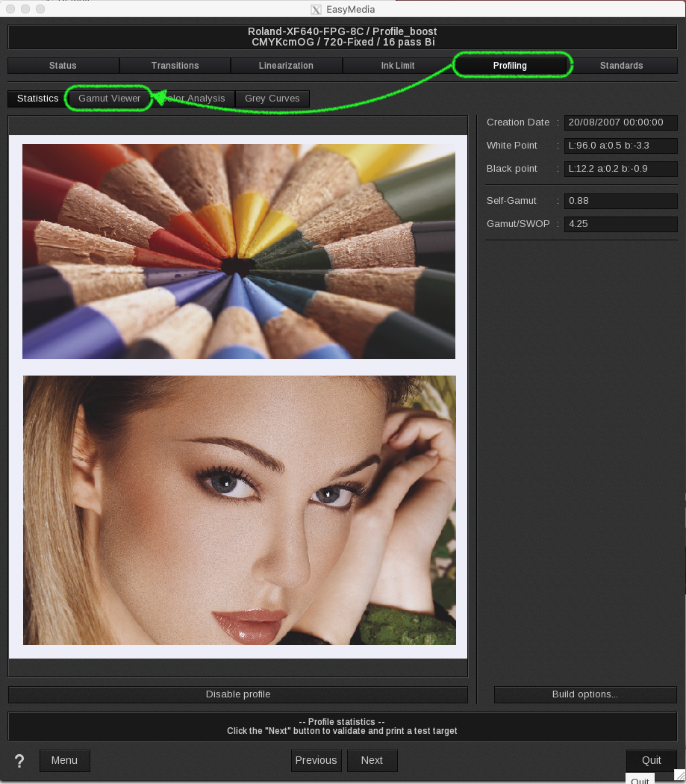Go to the Previous step
The width and height of the screenshot is (686, 784).
316,760
